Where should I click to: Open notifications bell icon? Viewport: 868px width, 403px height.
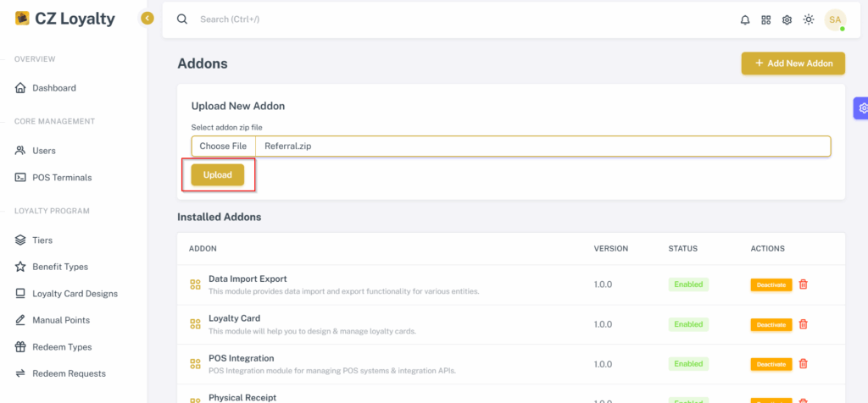click(745, 20)
